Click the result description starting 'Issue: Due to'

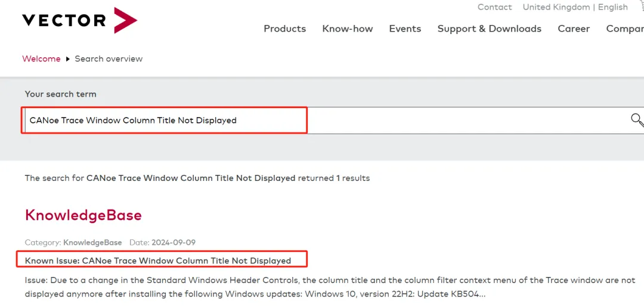(330, 288)
